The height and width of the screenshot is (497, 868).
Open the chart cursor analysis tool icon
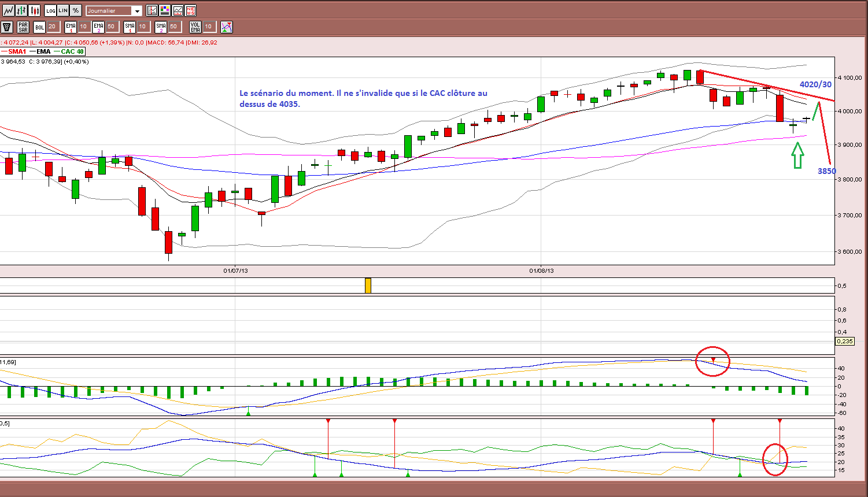(152, 10)
